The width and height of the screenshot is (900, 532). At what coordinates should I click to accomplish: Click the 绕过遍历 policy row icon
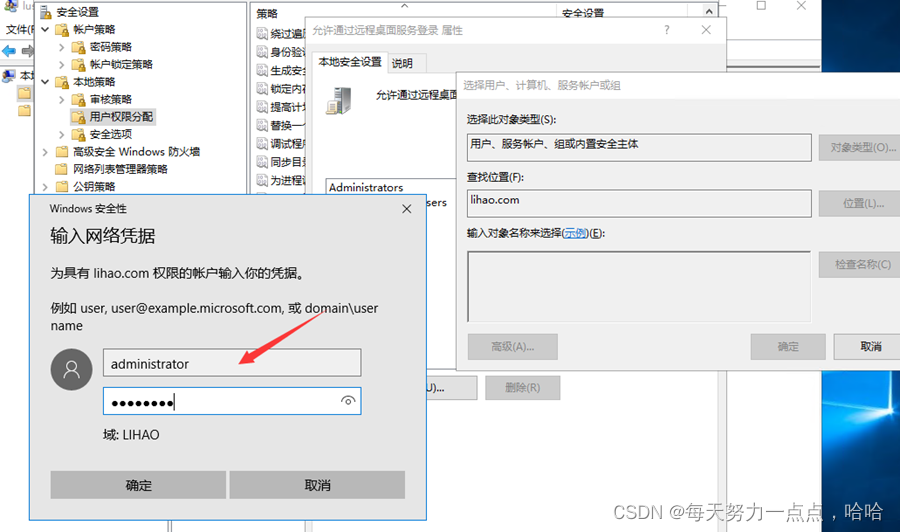[x=262, y=34]
